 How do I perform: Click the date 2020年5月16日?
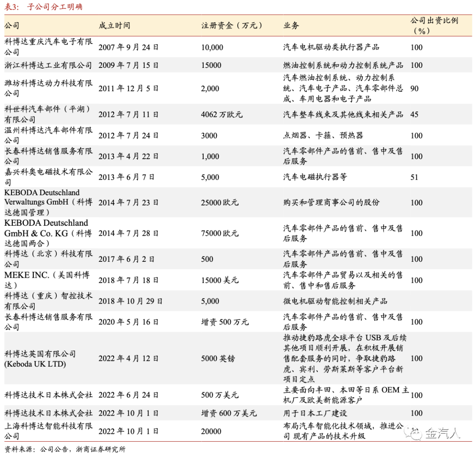(128, 322)
